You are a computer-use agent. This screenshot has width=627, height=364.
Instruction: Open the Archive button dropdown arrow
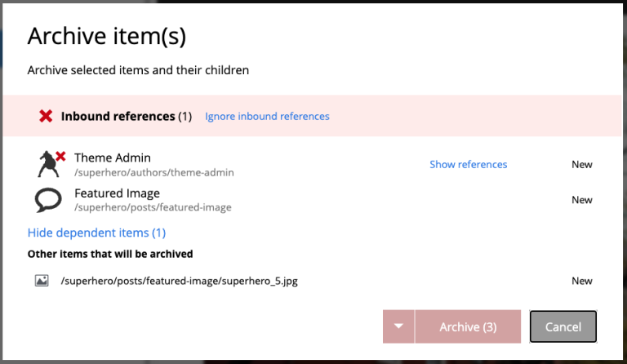[398, 326]
